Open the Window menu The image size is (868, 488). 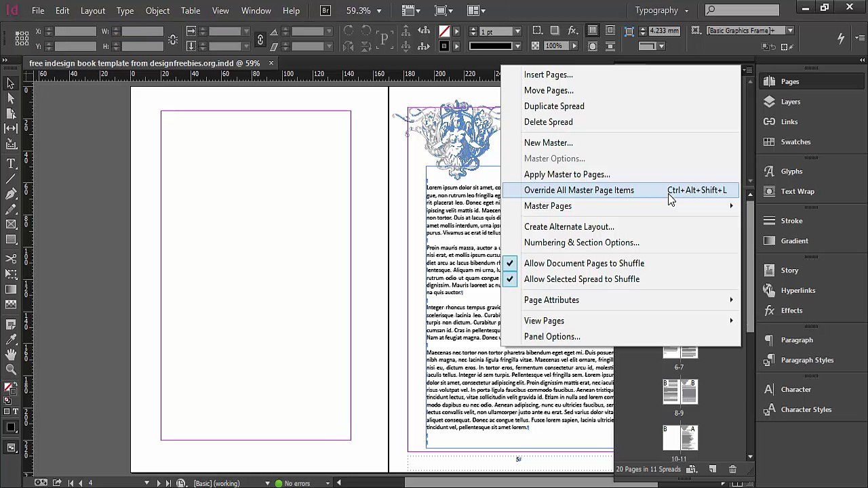tap(256, 10)
